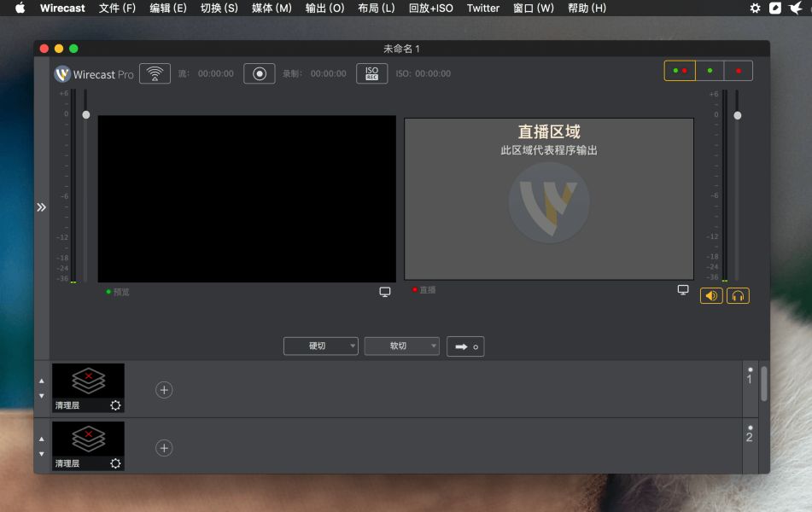Open the 硬切 transition dropdown
The height and width of the screenshot is (512, 812).
tap(321, 346)
